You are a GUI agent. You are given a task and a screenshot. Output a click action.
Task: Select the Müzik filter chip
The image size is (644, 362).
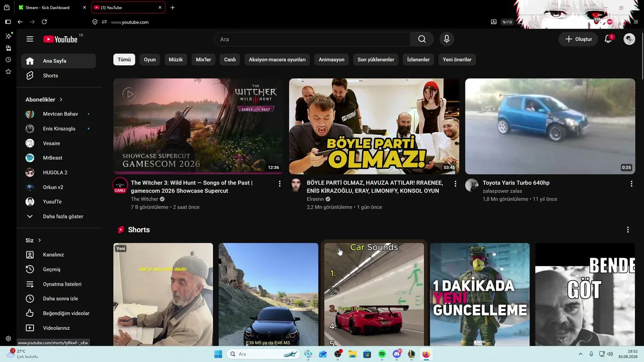click(x=176, y=60)
